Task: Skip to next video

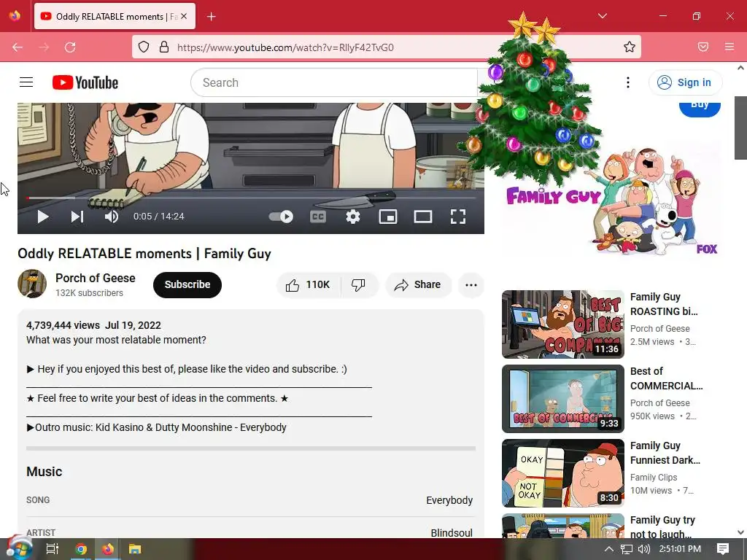Action: pyautogui.click(x=77, y=217)
